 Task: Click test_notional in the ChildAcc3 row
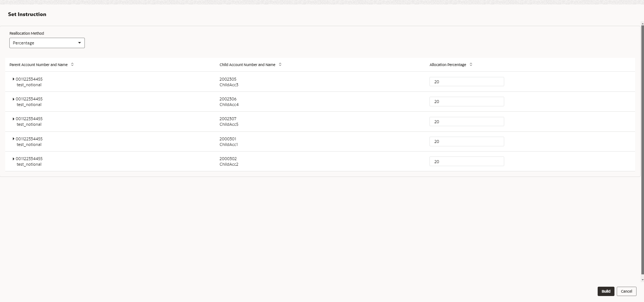(29, 85)
